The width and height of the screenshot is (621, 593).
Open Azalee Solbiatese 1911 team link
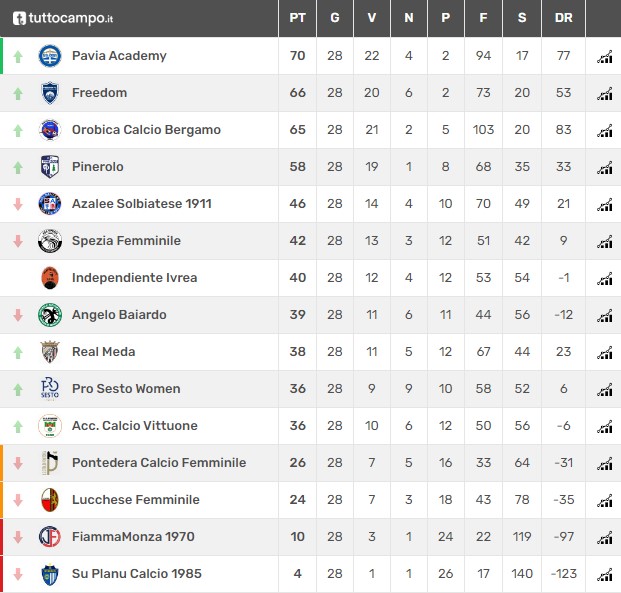tap(142, 204)
